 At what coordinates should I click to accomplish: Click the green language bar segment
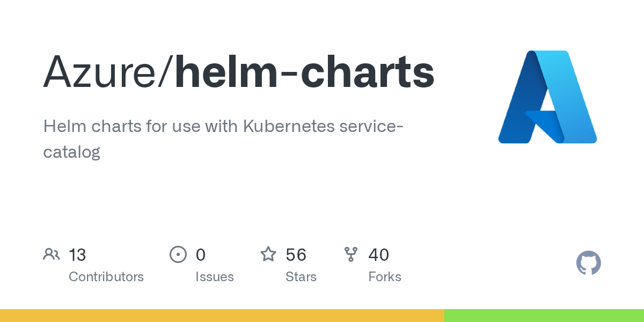coord(544,316)
